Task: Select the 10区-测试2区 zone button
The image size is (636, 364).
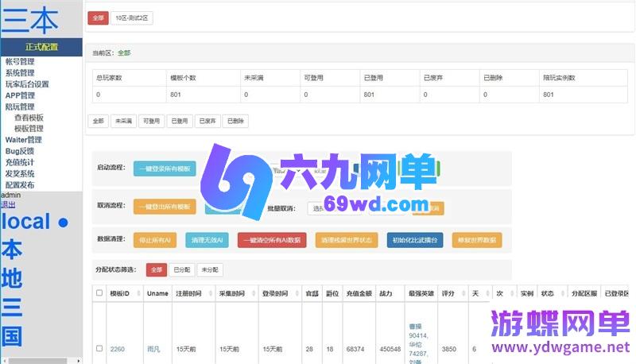Action: pos(132,17)
